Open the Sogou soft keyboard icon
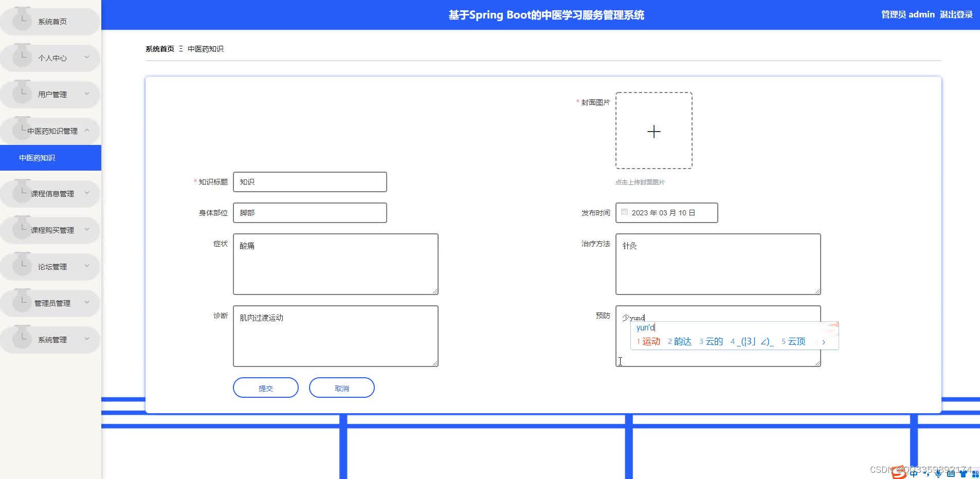The height and width of the screenshot is (479, 980). [951, 473]
